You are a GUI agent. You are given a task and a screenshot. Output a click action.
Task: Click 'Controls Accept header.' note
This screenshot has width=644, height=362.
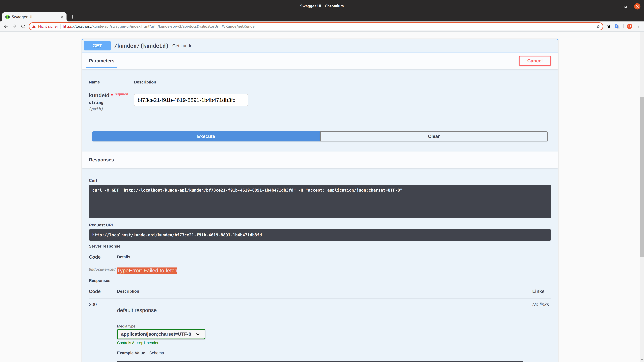click(138, 343)
